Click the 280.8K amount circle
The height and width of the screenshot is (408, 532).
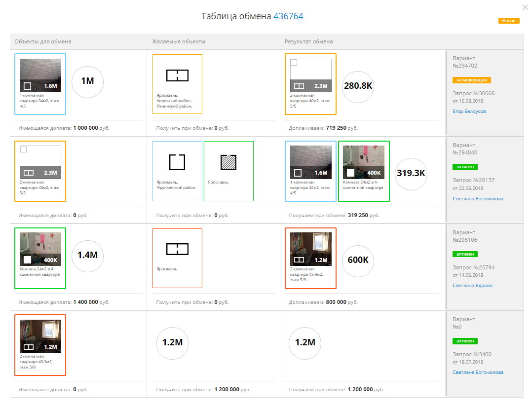pos(358,86)
